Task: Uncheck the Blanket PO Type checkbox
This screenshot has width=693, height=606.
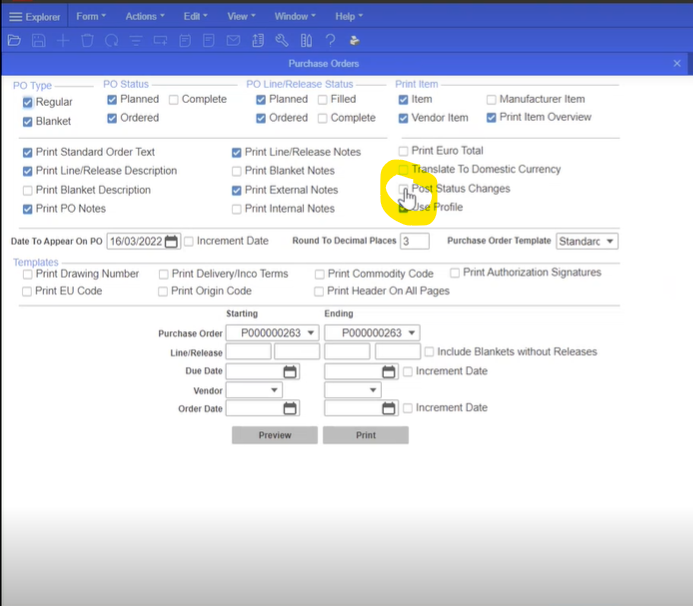Action: (x=28, y=120)
